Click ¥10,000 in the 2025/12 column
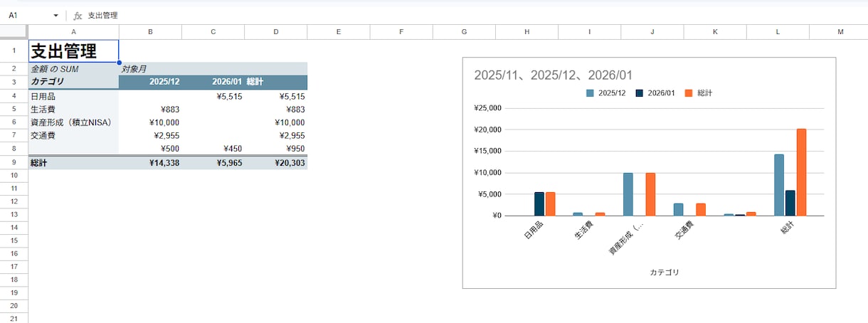Image resolution: width=868 pixels, height=323 pixels. pyautogui.click(x=150, y=122)
